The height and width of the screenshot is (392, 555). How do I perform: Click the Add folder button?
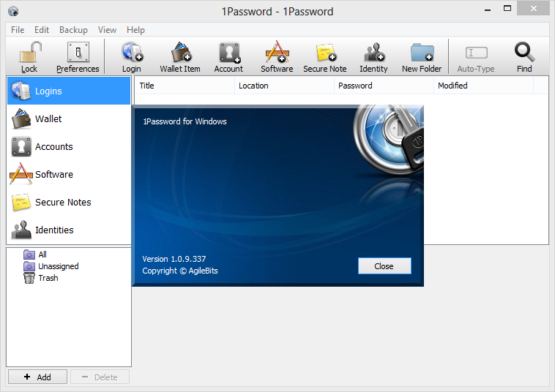(37, 377)
